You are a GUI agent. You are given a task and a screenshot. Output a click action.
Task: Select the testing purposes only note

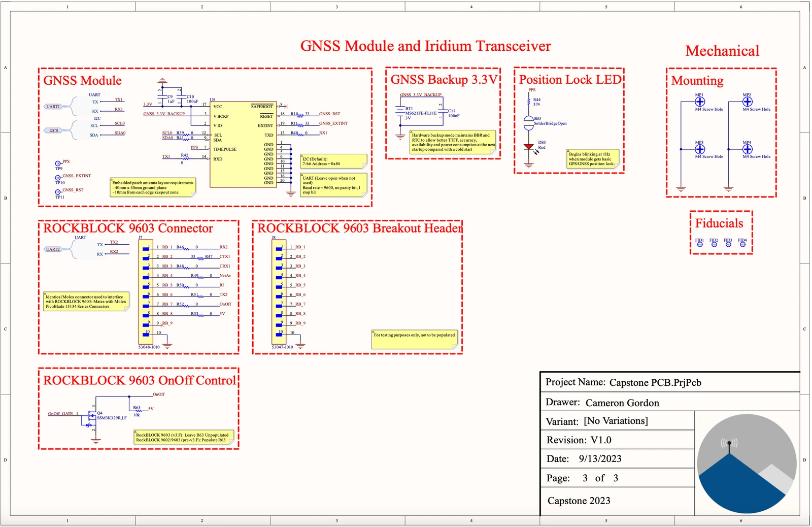pos(415,340)
